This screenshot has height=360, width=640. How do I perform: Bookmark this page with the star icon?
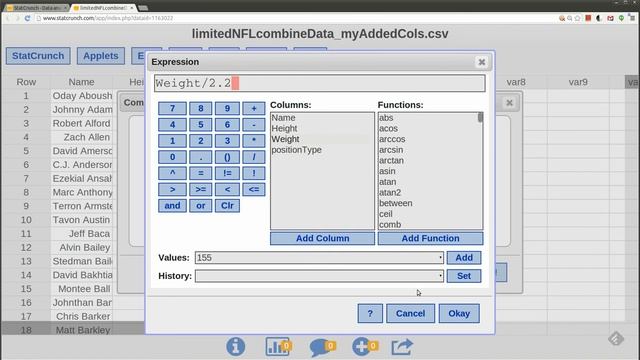[x=577, y=18]
